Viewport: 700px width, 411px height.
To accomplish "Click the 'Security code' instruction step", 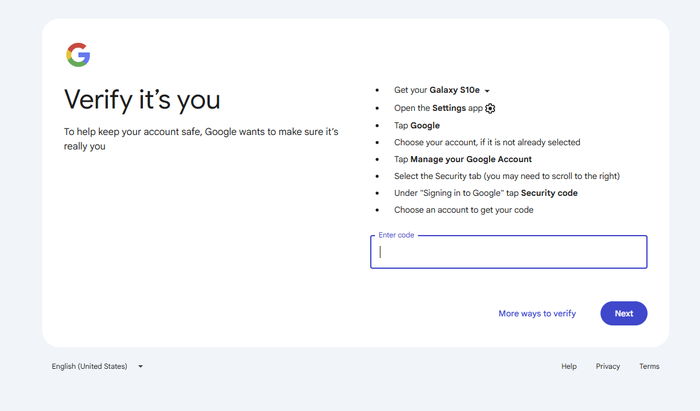I will click(x=486, y=193).
